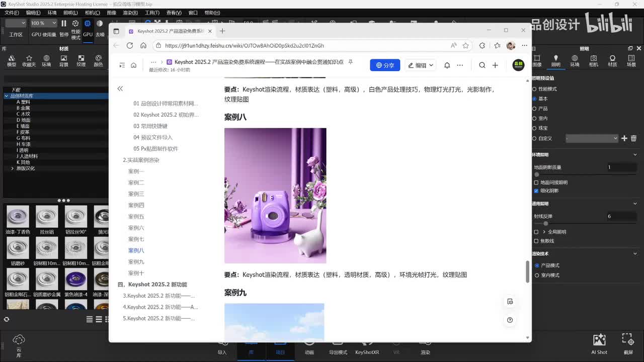The image size is (644, 362).
Task: Select 基本 lighting preset
Action: tap(535, 99)
